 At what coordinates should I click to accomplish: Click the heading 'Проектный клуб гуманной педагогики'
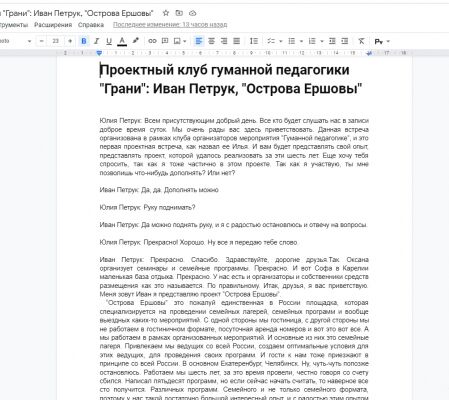tap(225, 70)
